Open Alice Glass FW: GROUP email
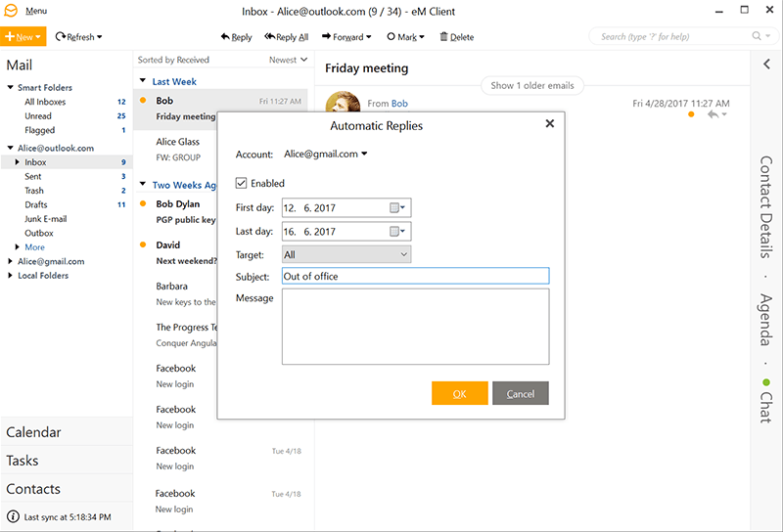This screenshot has width=783, height=532. 175,150
